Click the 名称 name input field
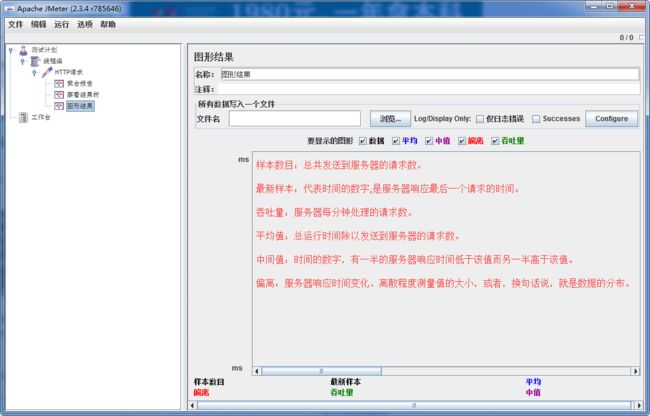650x416 pixels. [x=430, y=75]
